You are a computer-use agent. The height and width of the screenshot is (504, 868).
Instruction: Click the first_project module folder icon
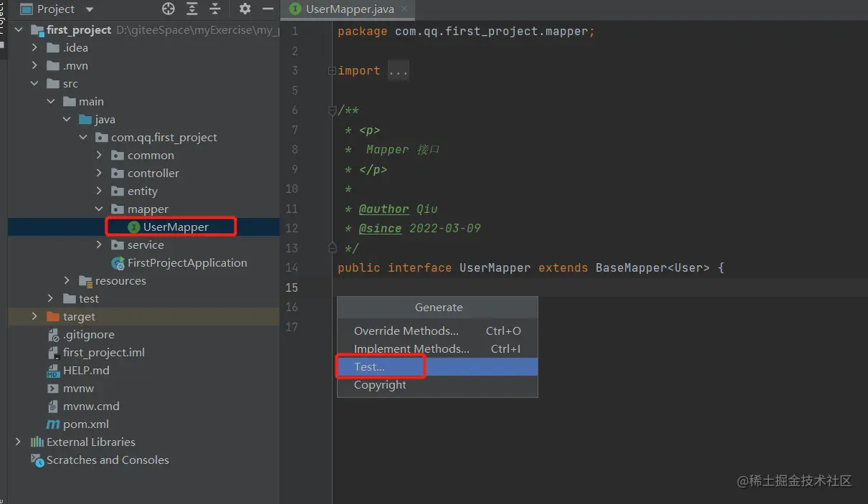pyautogui.click(x=37, y=30)
